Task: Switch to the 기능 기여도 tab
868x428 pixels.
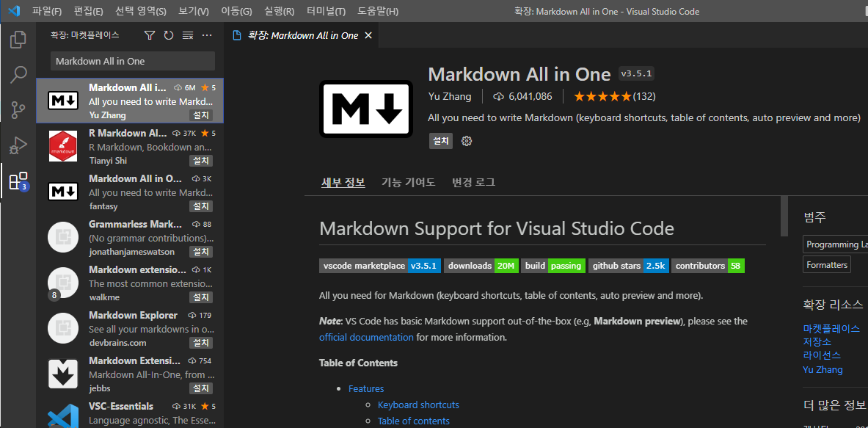Action: (409, 182)
